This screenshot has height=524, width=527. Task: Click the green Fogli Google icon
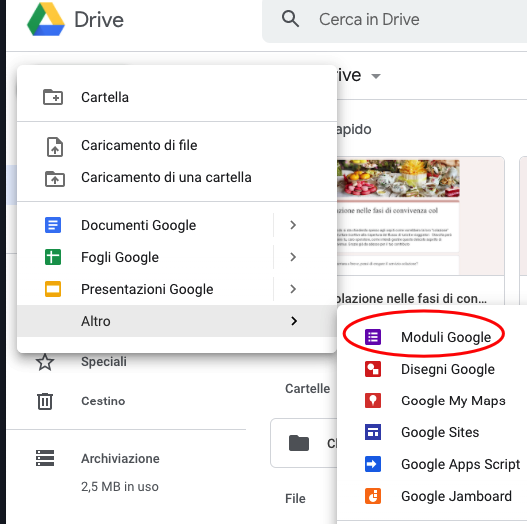click(53, 257)
